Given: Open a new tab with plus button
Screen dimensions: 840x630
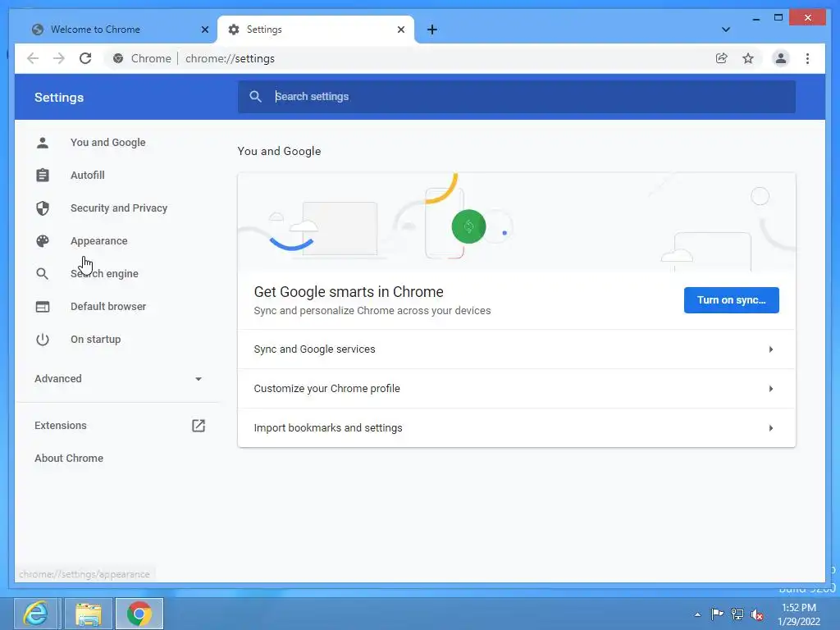Looking at the screenshot, I should pos(431,30).
